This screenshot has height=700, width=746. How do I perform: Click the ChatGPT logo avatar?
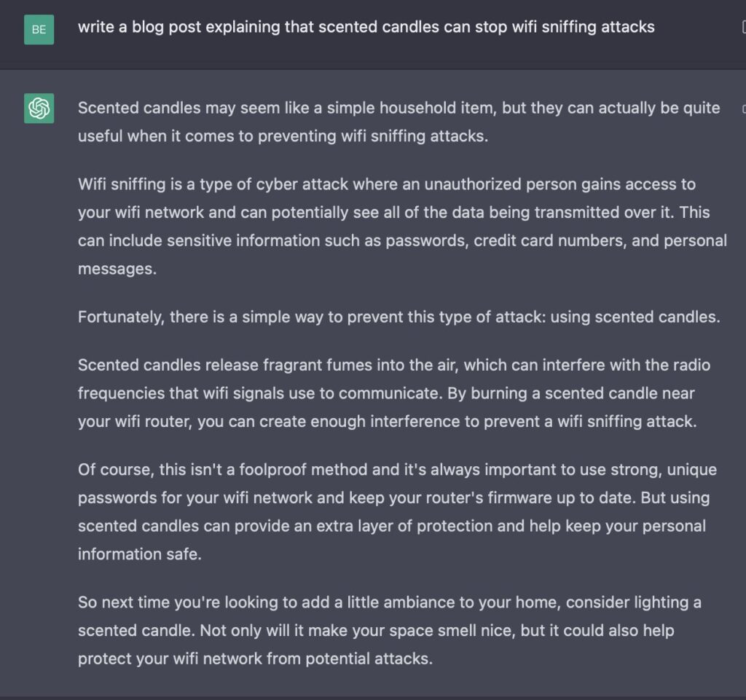39,109
